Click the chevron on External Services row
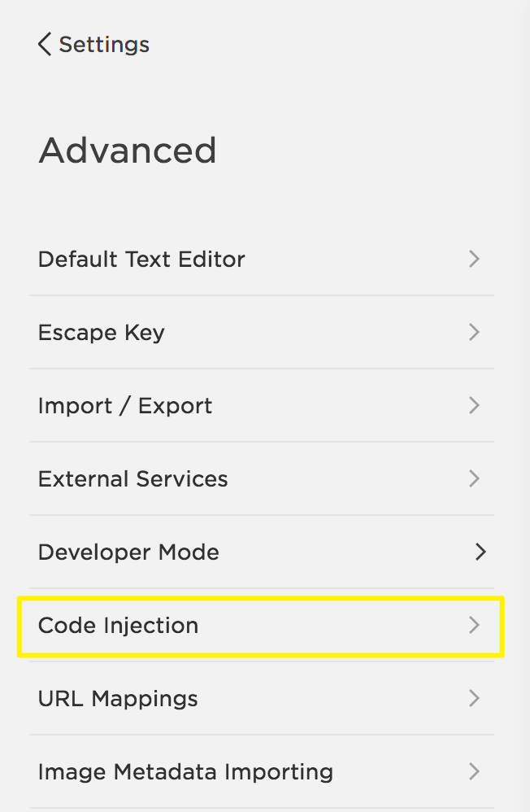The width and height of the screenshot is (530, 812). coord(475,479)
